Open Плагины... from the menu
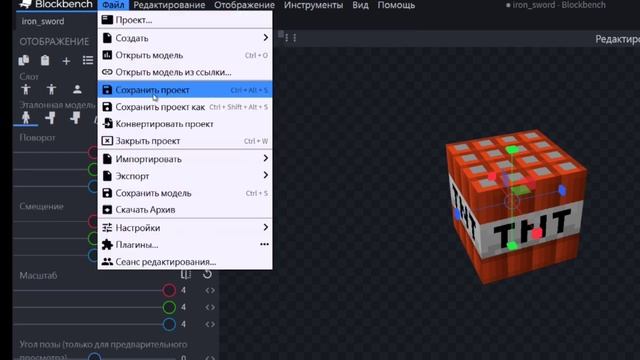The width and height of the screenshot is (640, 360). tap(185, 245)
